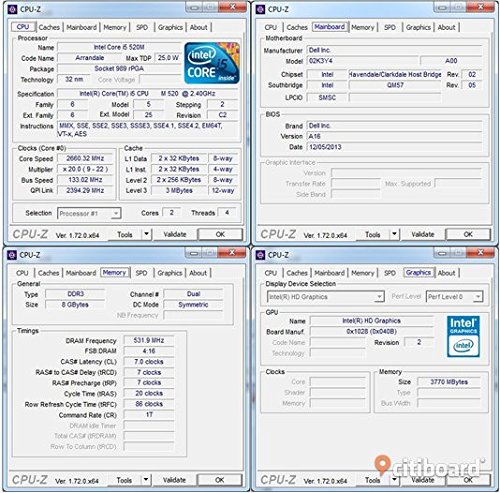Click the DC Mode value Symmetric
Image resolution: width=500 pixels, height=493 pixels.
pyautogui.click(x=193, y=304)
